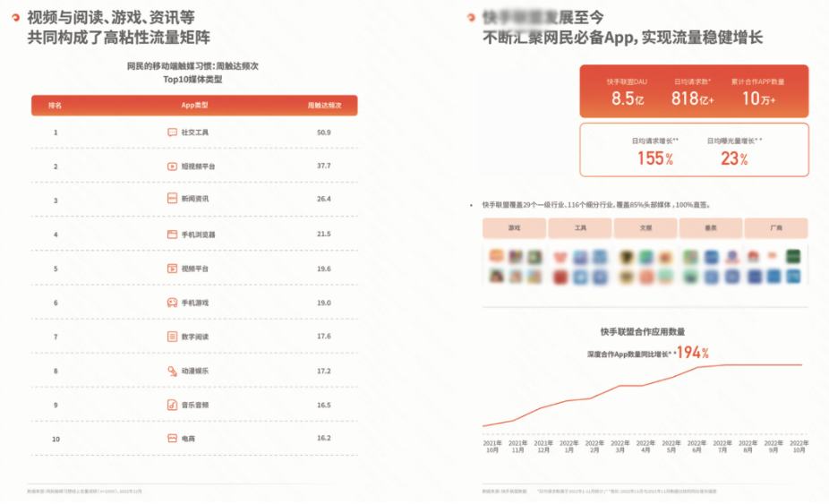This screenshot has height=504, width=829.
Task: Click the document icon beside 数字阅读
Action: [173, 337]
